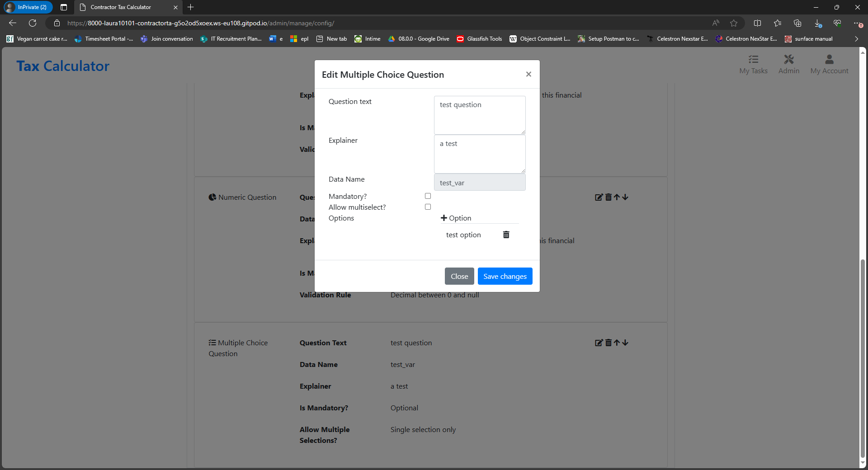
Task: Open split screen view in the browser
Action: coord(758,23)
